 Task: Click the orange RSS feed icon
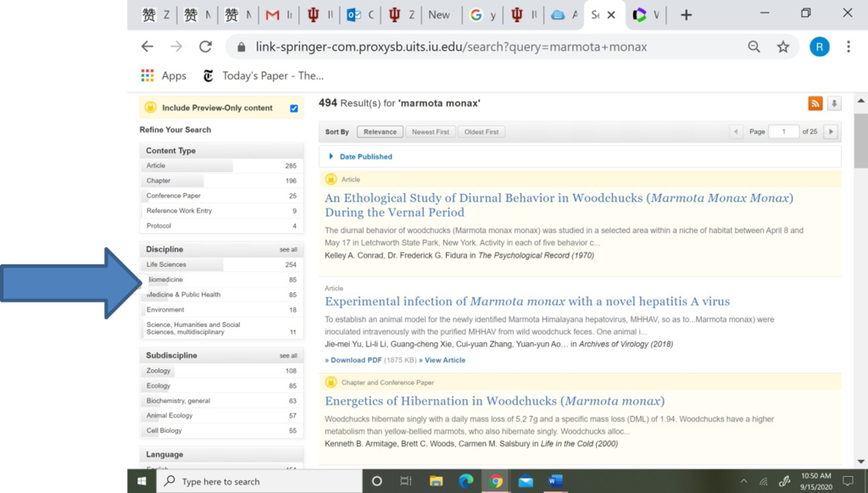(x=815, y=103)
